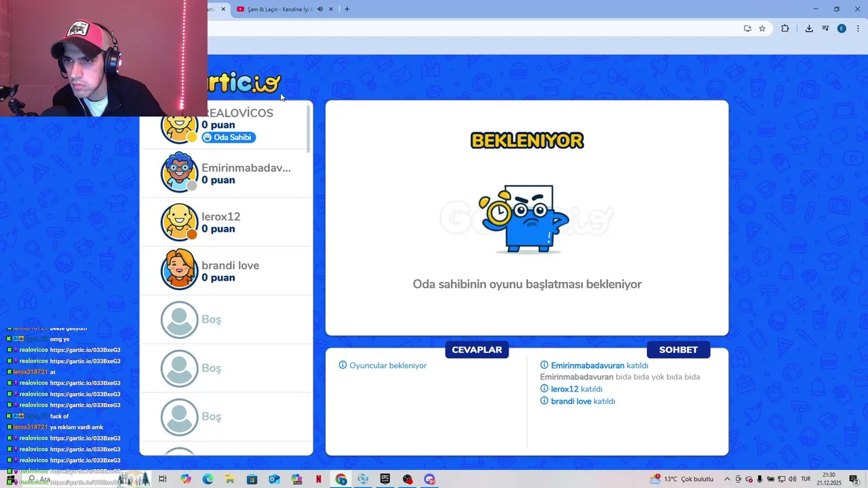Select player name brandi love in list

(230, 266)
